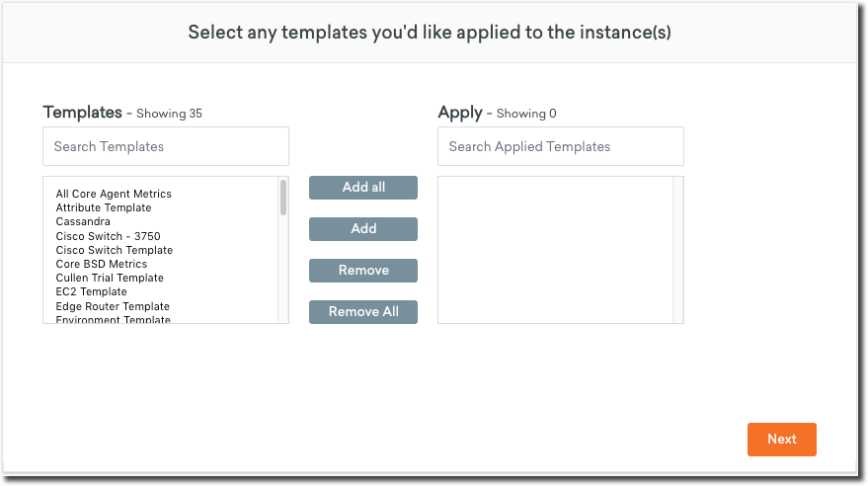The height and width of the screenshot is (486, 868).
Task: Choose the Cullen Trial Template
Action: [110, 279]
